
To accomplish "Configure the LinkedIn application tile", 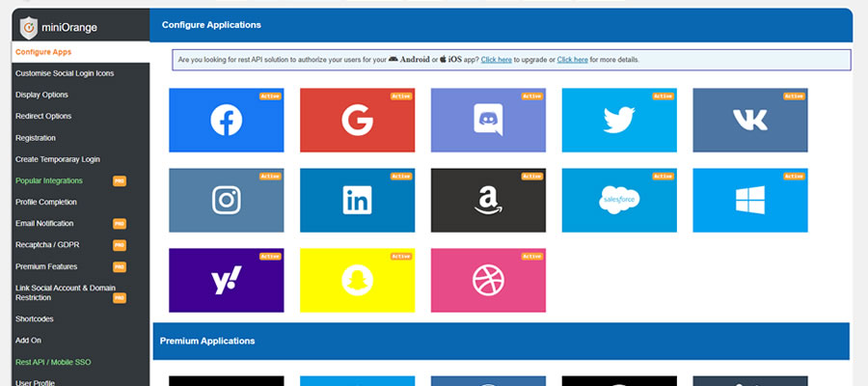I will tap(357, 201).
